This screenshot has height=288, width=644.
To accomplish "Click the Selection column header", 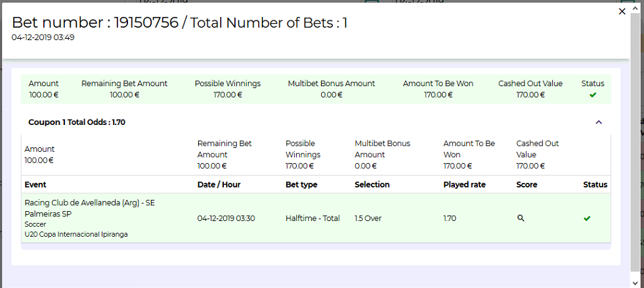I will (372, 185).
